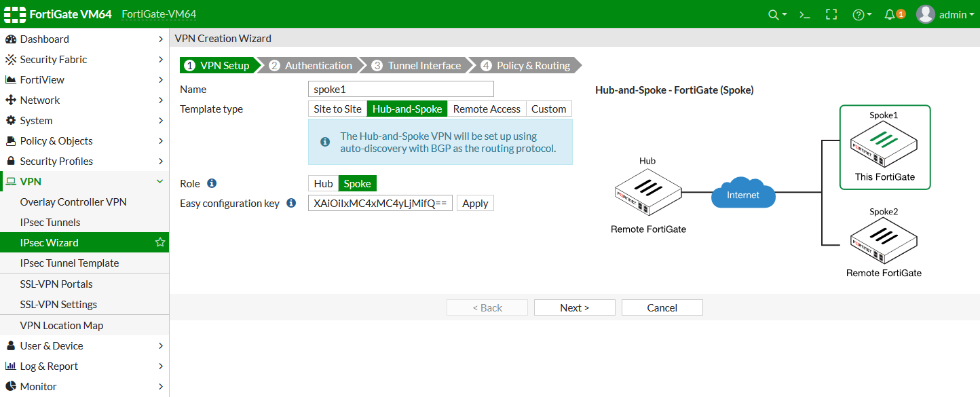The image size is (980, 397).
Task: Favorite IPsec Wizard with the star icon
Action: pyautogui.click(x=160, y=242)
